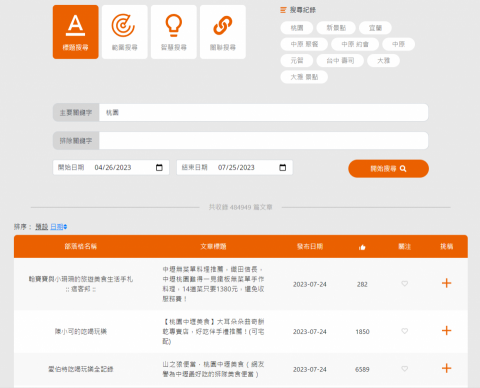Click the like count 1850
This screenshot has width=480, height=388.
362,332
